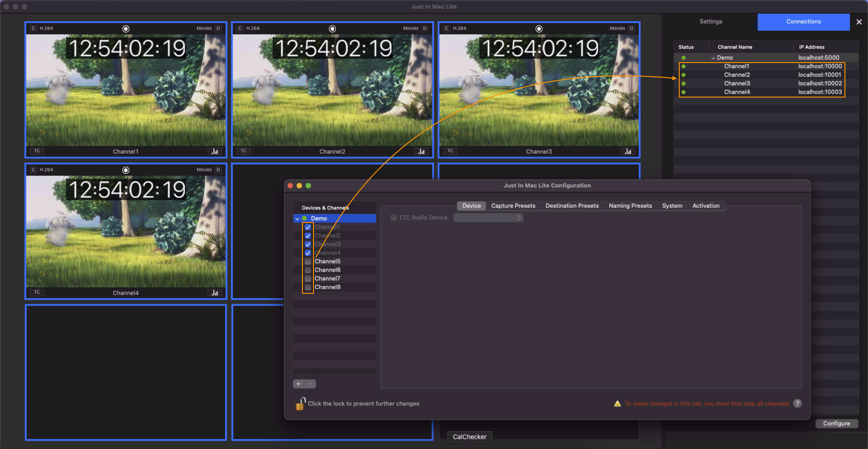Click the CalChecker tooltip label
868x449 pixels.
tap(469, 437)
